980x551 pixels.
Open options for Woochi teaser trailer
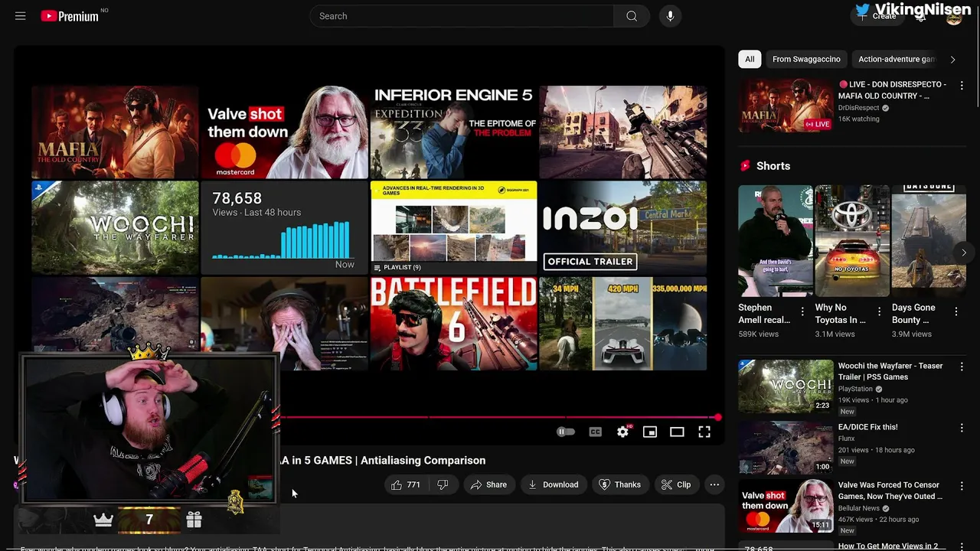(x=962, y=367)
